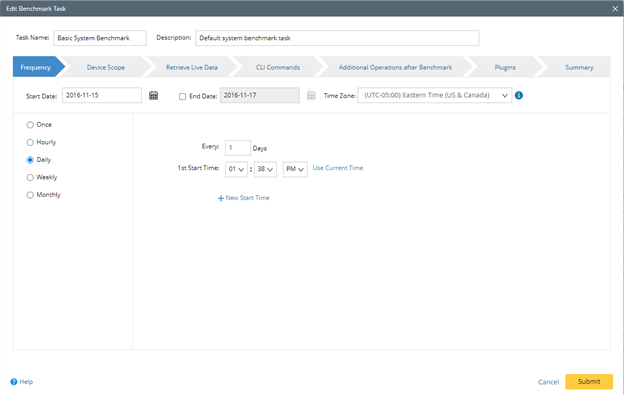
Task: Open the Help link
Action: pyautogui.click(x=26, y=381)
